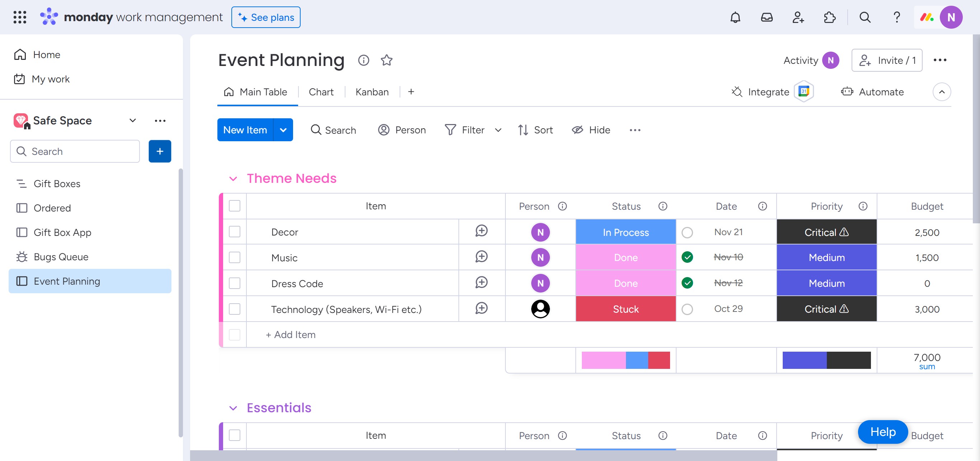Open the inbox tray icon

(766, 18)
